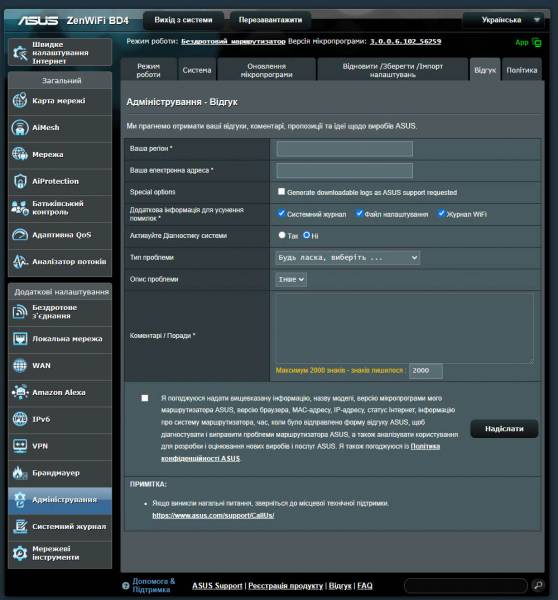Open Мережеві інструменти tools icon
The width and height of the screenshot is (558, 600).
20,553
